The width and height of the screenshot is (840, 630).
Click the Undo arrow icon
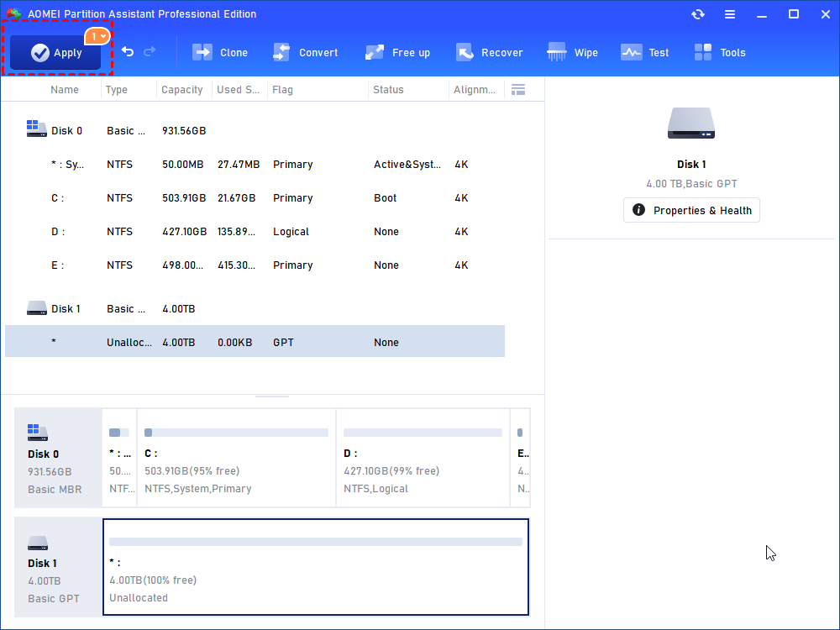pyautogui.click(x=128, y=52)
